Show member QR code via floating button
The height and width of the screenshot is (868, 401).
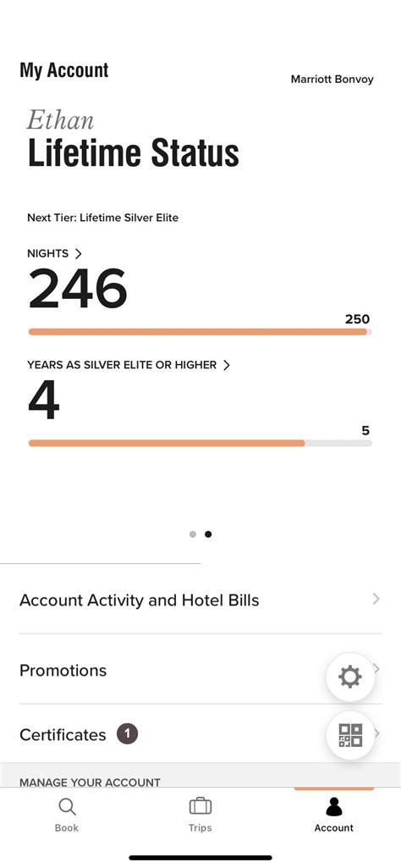point(350,736)
